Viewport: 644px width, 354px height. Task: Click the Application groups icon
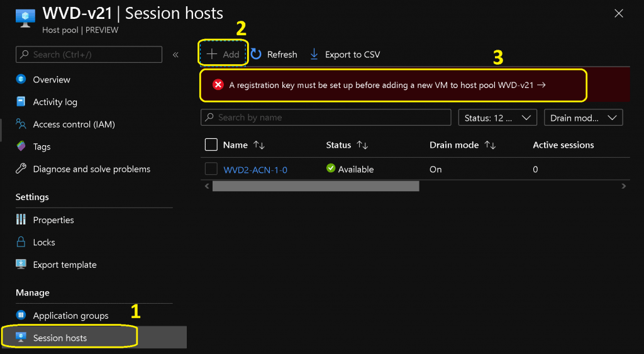pos(21,315)
